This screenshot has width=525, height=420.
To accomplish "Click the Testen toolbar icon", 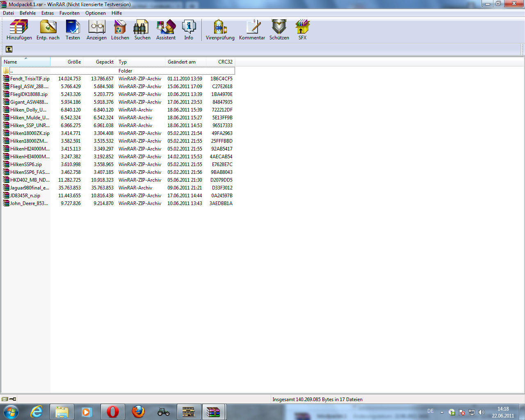I will 73,30.
